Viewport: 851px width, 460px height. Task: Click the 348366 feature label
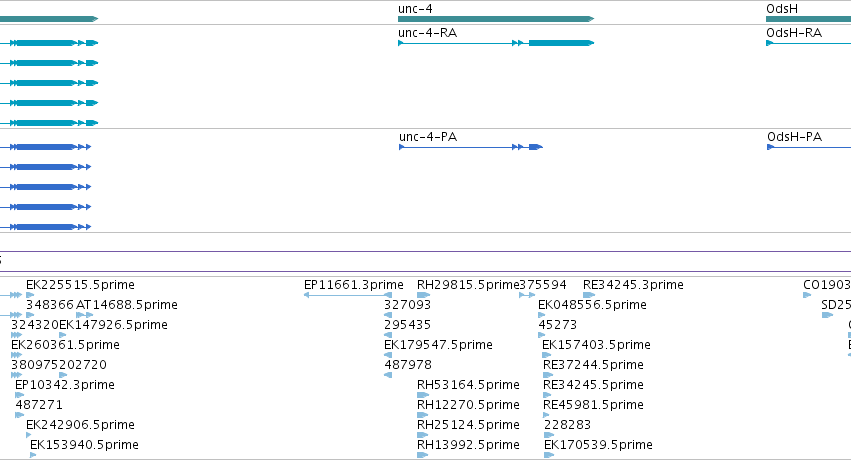click(49, 305)
